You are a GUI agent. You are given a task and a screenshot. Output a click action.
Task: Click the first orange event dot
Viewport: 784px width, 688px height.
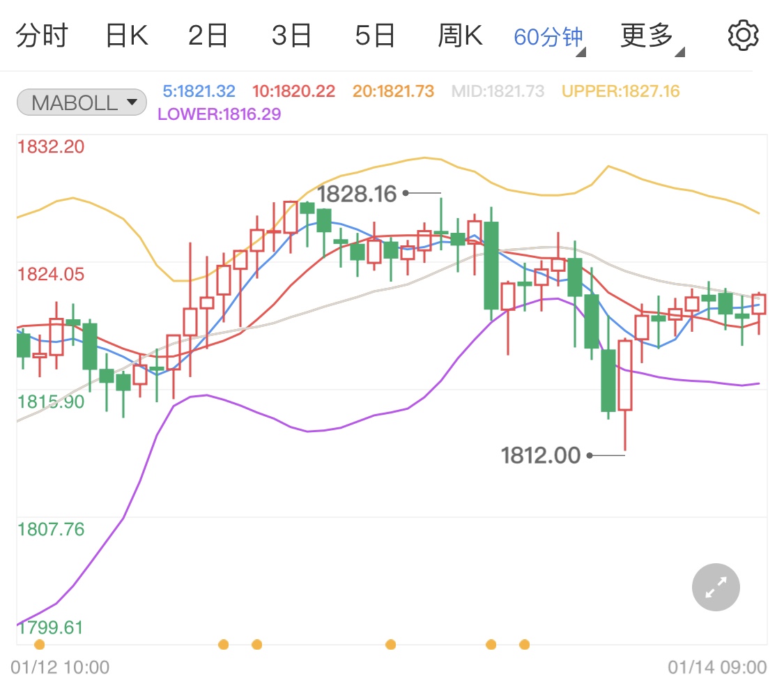coord(39,644)
